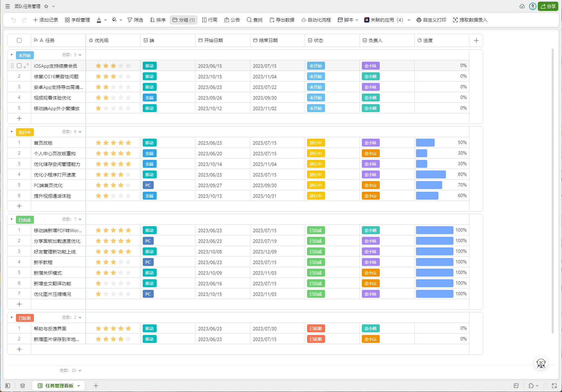This screenshot has width=562, height=392.
Task: Expand the iOSApp record with arrows icon
Action: pyautogui.click(x=26, y=66)
